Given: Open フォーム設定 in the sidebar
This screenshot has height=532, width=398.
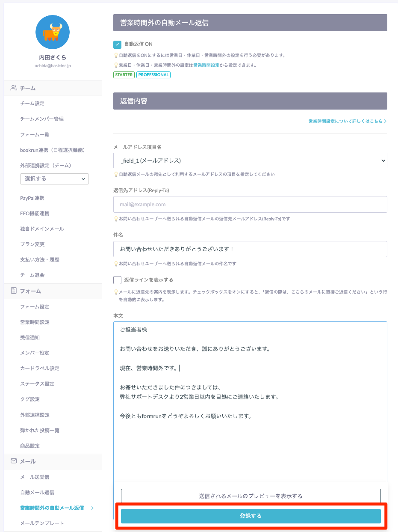Looking at the screenshot, I should (x=35, y=307).
